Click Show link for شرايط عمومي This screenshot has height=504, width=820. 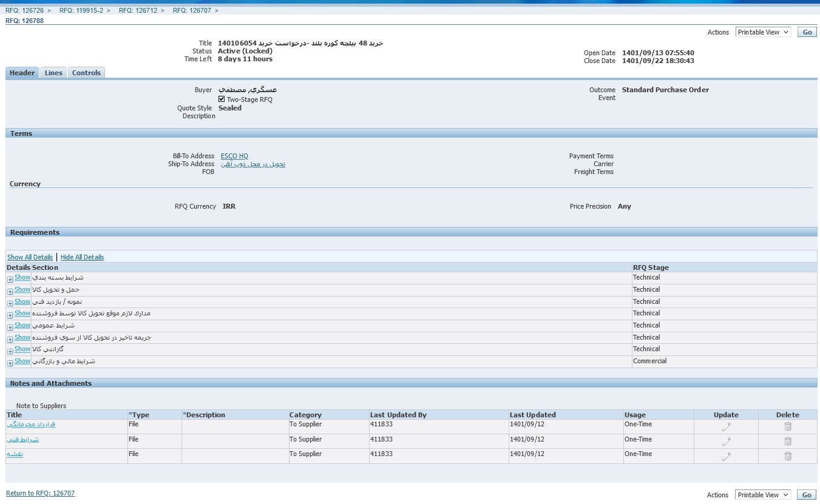coord(22,325)
